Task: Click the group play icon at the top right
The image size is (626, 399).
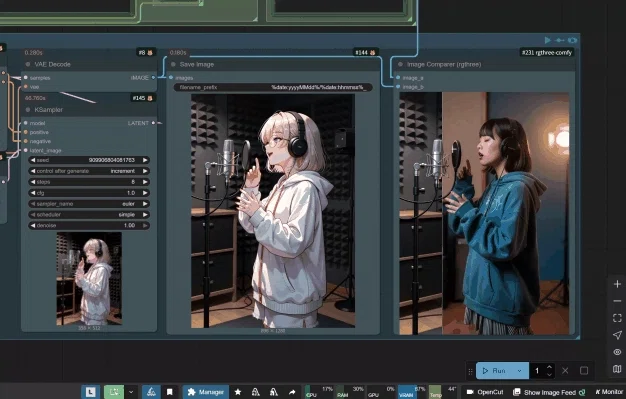Action: point(548,40)
